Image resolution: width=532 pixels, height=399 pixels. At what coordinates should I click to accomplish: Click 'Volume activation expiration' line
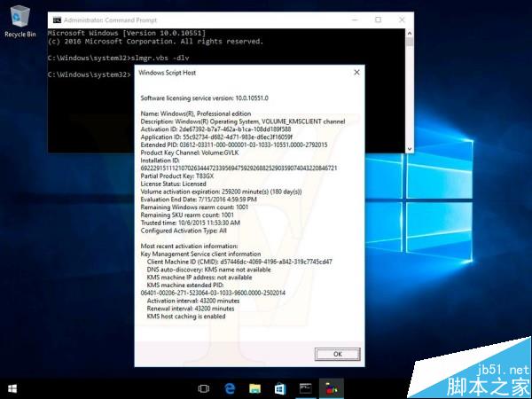click(221, 192)
